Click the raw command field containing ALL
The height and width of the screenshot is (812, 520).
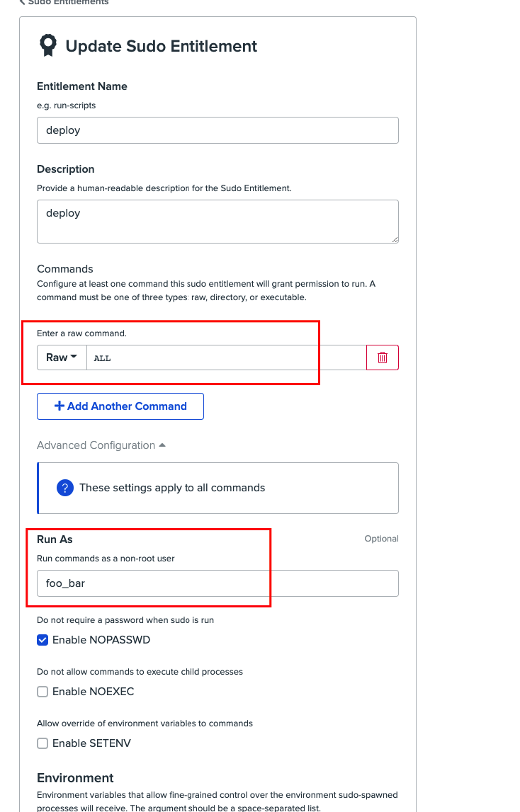pyautogui.click(x=225, y=358)
